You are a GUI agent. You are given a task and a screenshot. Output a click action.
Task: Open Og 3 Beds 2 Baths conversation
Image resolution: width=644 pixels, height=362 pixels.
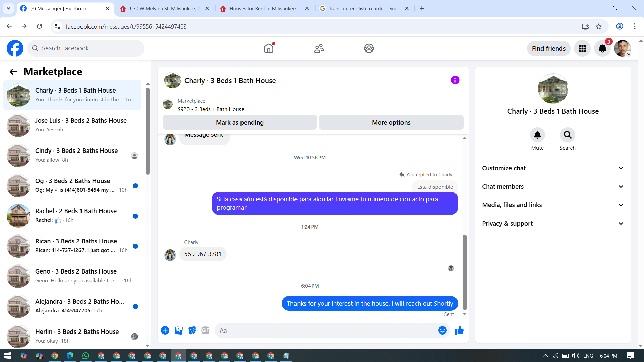[72, 185]
